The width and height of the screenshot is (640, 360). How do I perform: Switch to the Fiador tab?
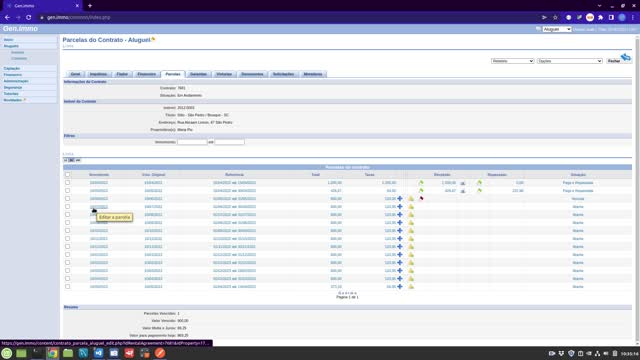click(122, 74)
